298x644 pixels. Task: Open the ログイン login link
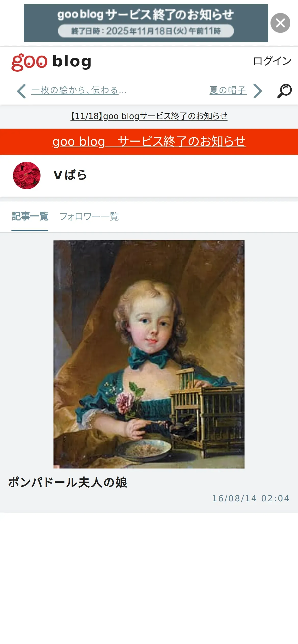click(272, 61)
